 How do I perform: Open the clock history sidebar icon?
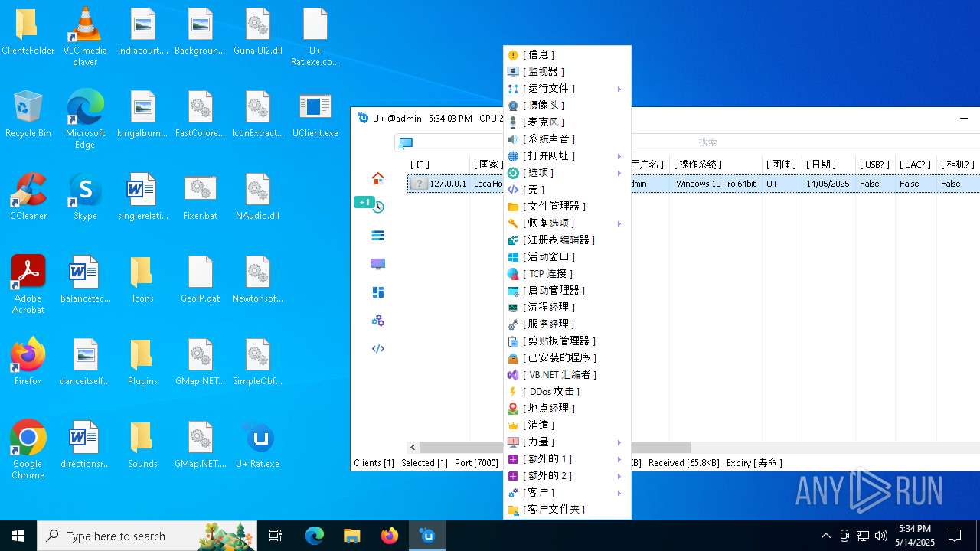click(x=377, y=207)
